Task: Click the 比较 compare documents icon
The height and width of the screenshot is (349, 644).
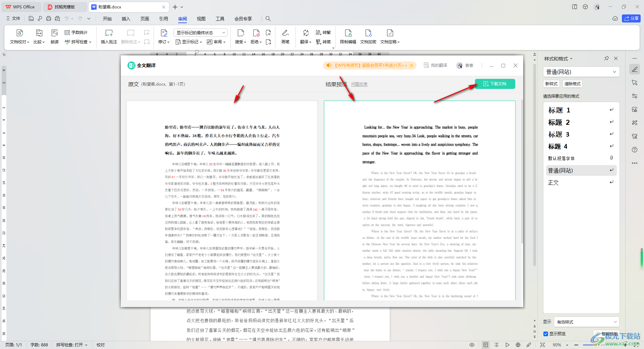Action: point(39,33)
